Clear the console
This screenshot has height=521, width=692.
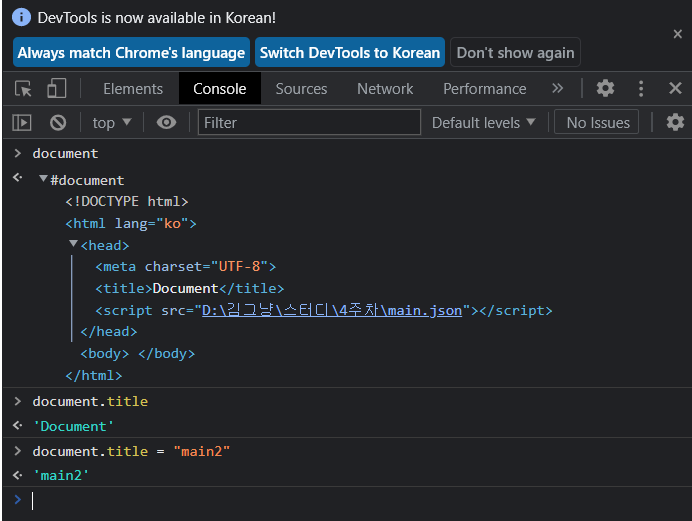[58, 122]
